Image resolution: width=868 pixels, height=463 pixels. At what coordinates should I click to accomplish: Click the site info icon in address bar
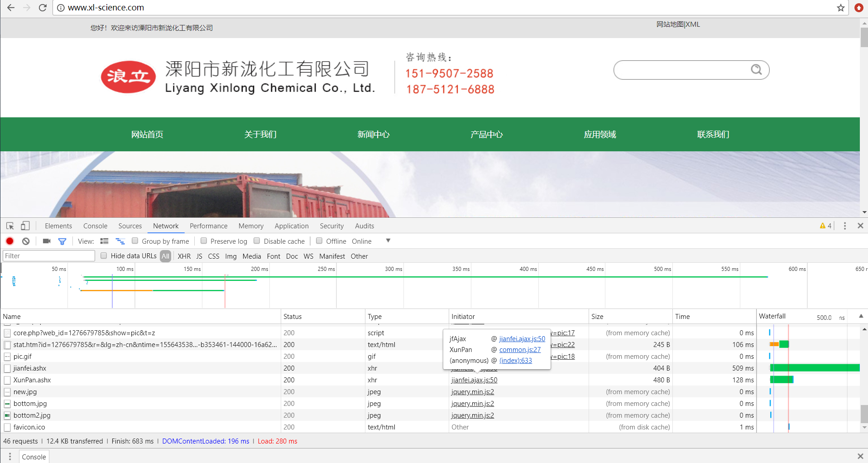(61, 8)
